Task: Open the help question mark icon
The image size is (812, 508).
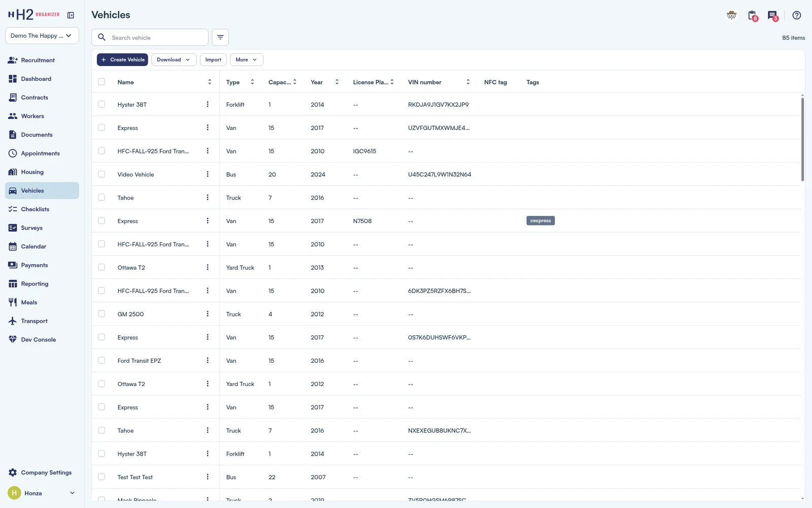Action: 797,15
